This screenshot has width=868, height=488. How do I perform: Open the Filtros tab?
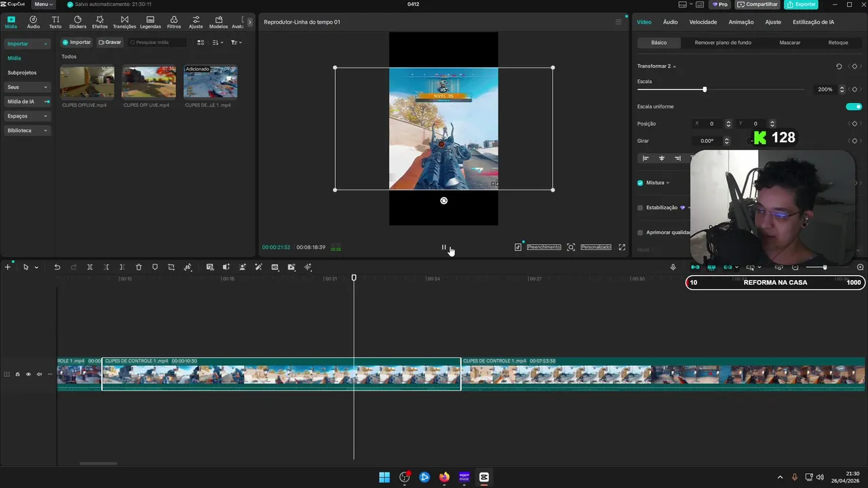(x=174, y=22)
